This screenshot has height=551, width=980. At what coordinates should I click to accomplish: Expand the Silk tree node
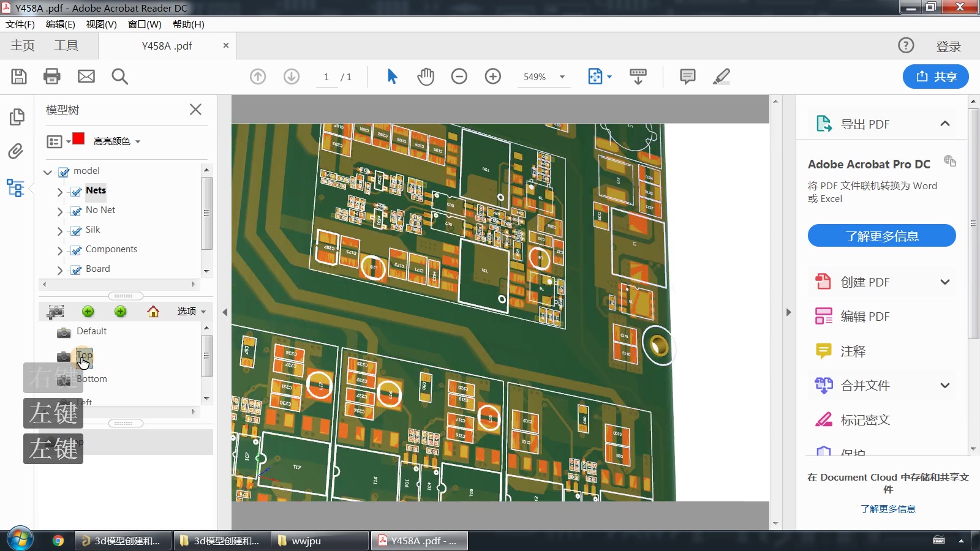tap(60, 231)
